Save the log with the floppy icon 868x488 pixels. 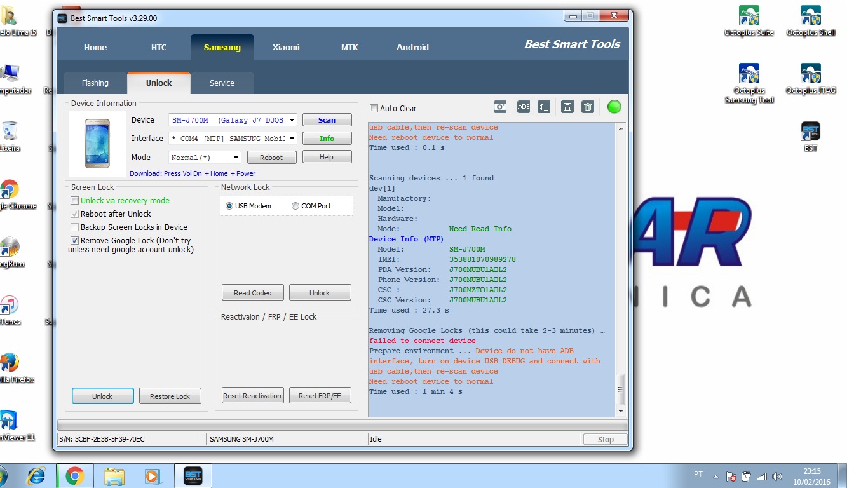[567, 107]
